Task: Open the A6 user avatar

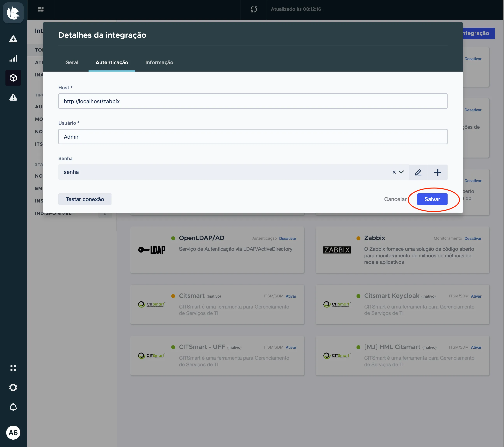Action: coord(13,433)
